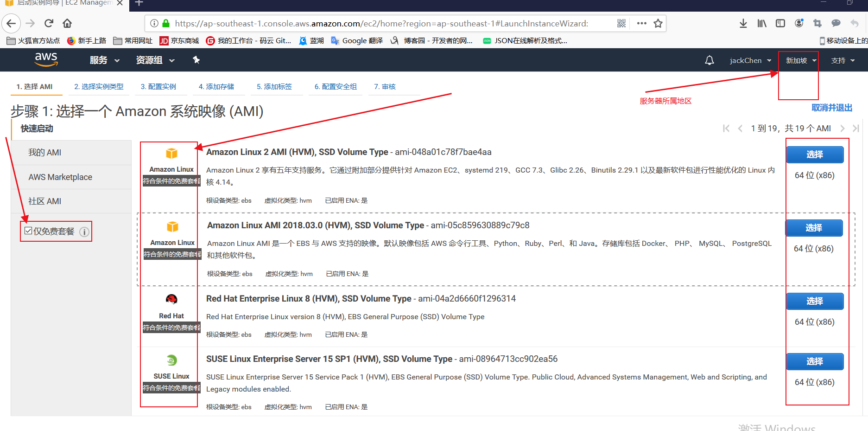Go to first page of AMI list
Image resolution: width=868 pixels, height=431 pixels.
(x=726, y=129)
